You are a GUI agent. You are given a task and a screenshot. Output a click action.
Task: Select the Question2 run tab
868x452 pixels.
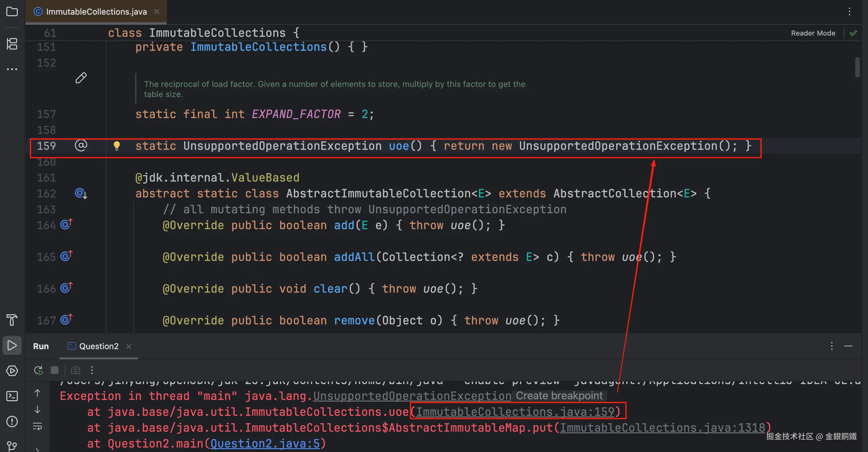[x=98, y=346]
